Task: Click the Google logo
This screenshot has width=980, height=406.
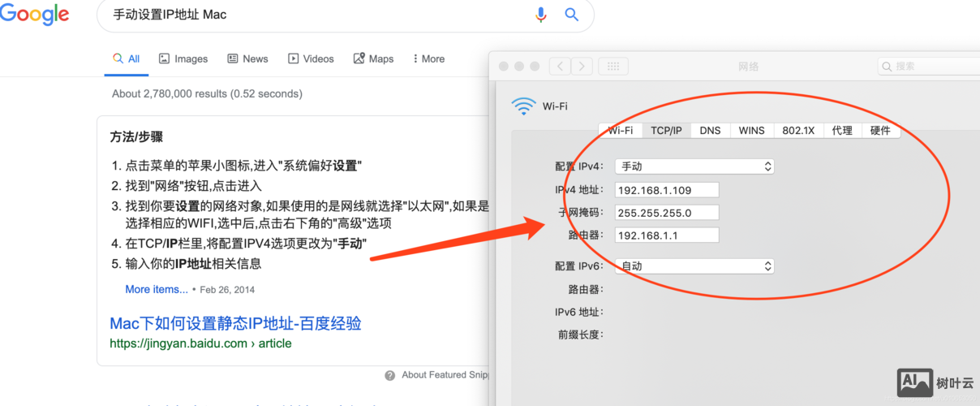Action: 34,15
